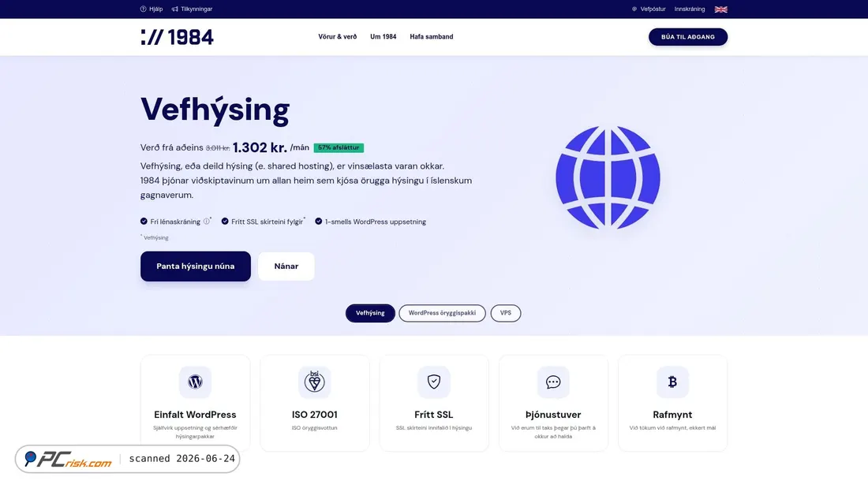Select the Vefhýsing tab pill
This screenshot has width=868, height=488.
click(370, 313)
